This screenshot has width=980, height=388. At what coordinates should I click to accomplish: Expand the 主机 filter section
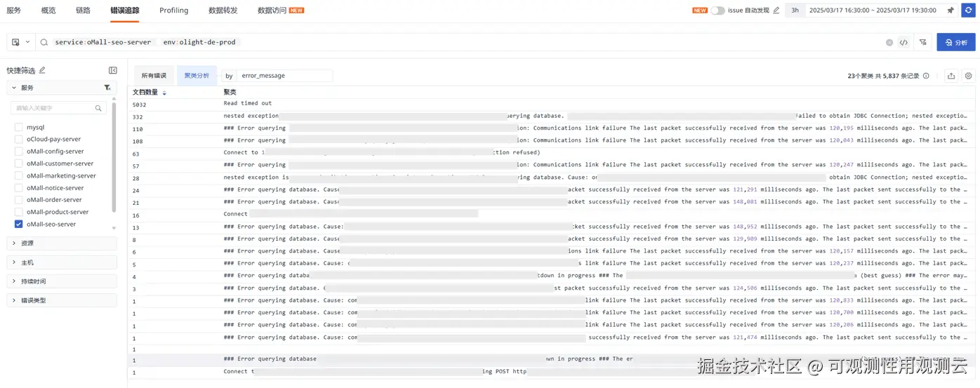pos(62,262)
